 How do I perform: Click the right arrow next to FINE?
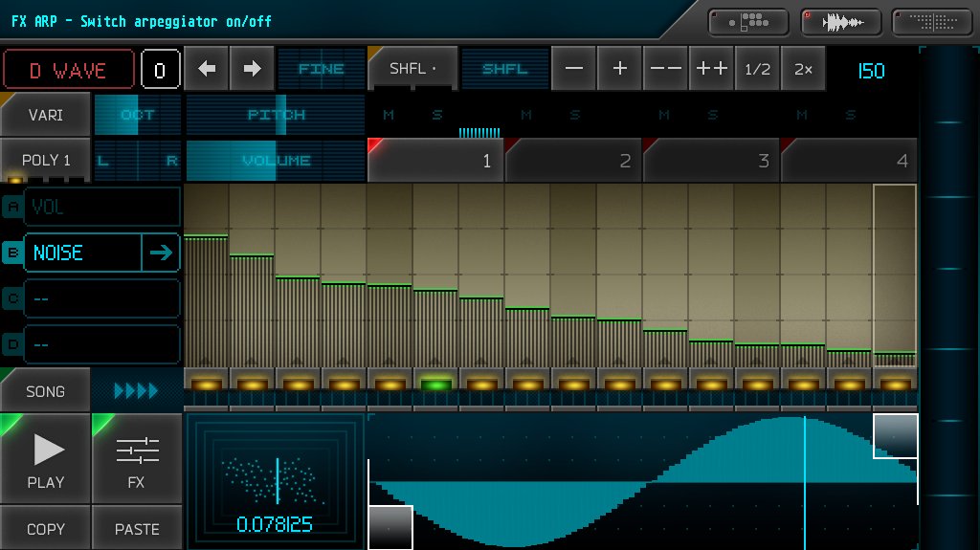click(252, 69)
